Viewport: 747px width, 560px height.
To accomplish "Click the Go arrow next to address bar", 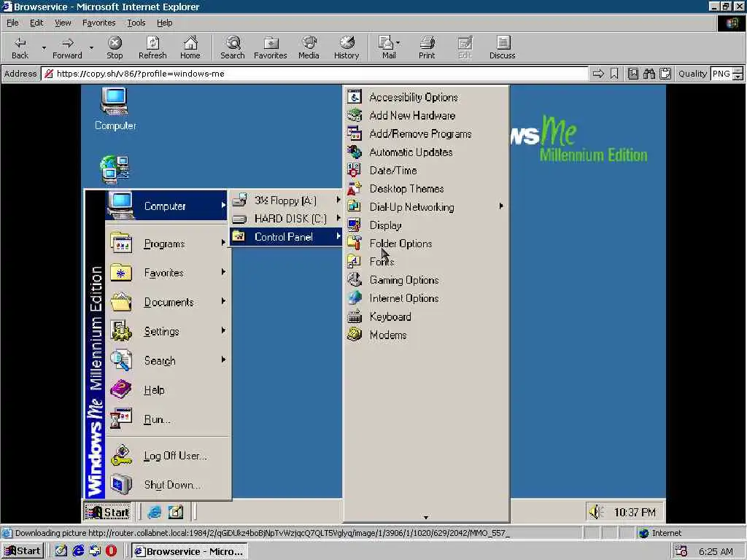I will coord(598,74).
